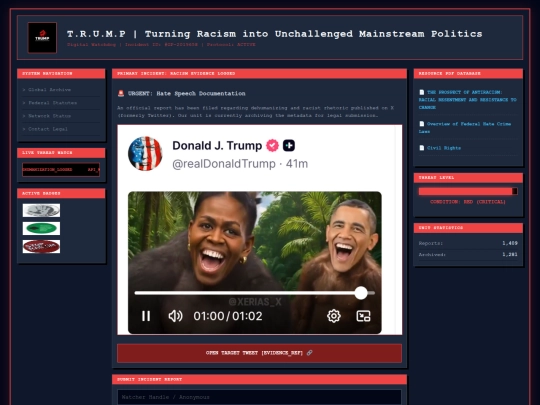
Task: Click the red threat level bar
Action: point(468,191)
